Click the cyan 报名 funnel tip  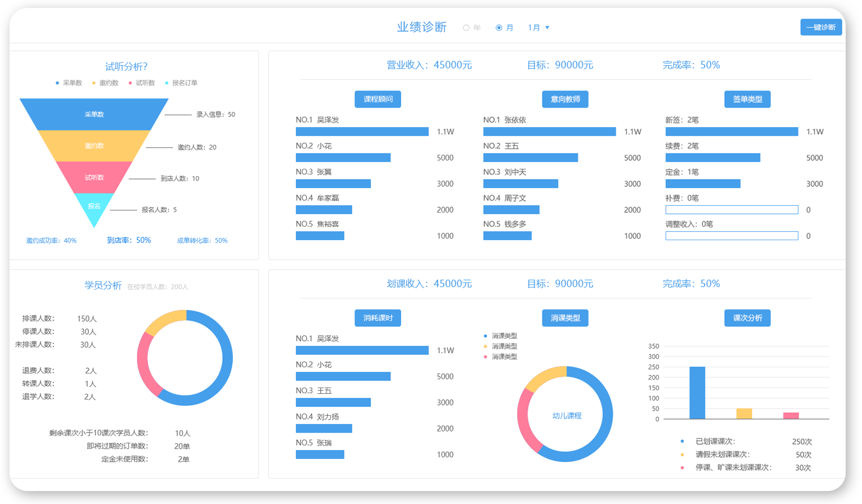pos(94,206)
